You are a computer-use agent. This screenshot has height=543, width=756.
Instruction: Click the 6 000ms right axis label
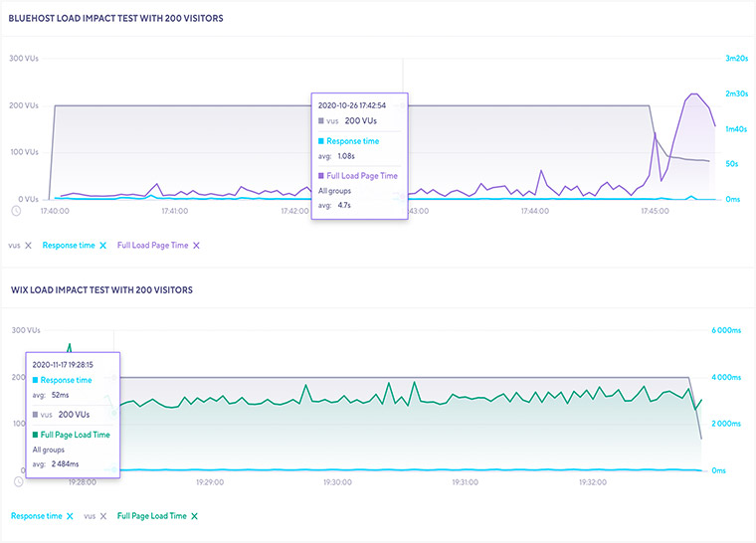tap(726, 330)
